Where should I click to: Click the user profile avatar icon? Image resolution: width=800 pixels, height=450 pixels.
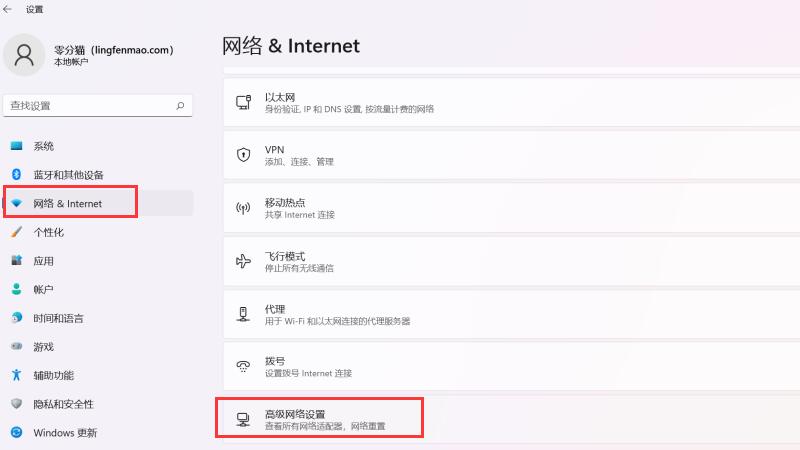tap(24, 55)
